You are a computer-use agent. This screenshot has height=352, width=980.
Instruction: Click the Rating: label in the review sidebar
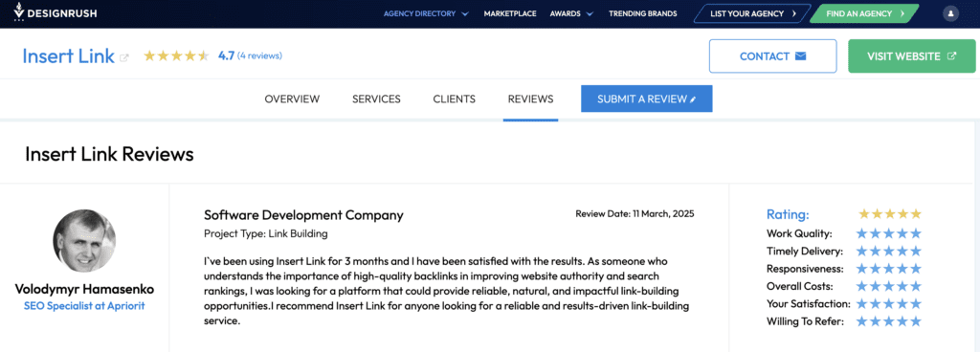[x=788, y=214]
